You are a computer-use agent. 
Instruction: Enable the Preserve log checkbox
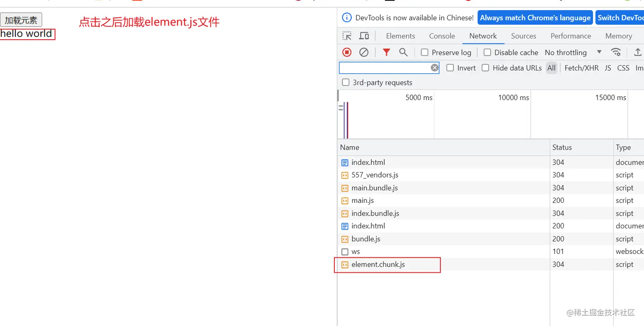click(x=425, y=52)
